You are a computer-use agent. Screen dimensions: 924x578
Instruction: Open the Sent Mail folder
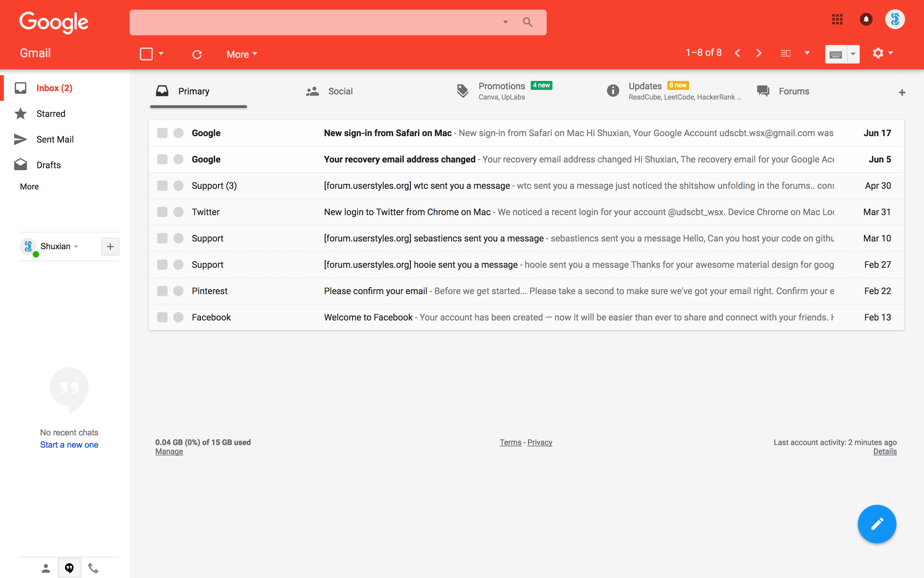coord(55,140)
